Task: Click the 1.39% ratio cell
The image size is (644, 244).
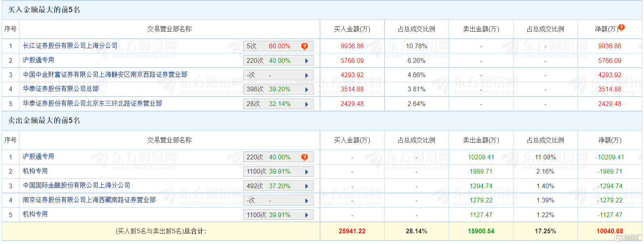Action: pyautogui.click(x=546, y=200)
